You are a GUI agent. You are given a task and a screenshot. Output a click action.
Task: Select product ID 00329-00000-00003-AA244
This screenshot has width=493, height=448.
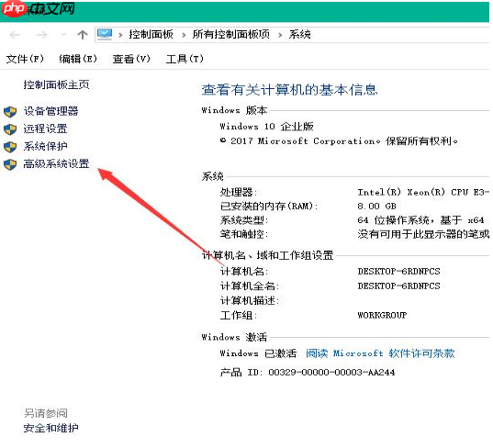click(x=331, y=373)
